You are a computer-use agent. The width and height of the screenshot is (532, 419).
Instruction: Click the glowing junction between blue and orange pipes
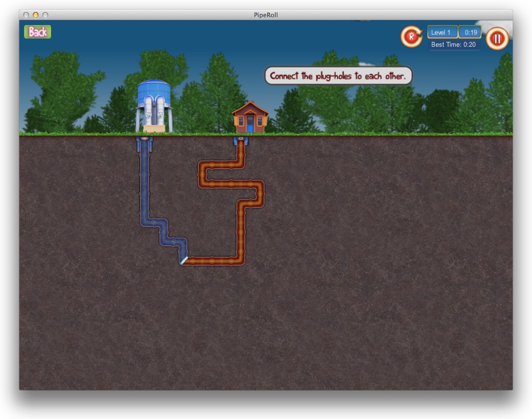[184, 261]
